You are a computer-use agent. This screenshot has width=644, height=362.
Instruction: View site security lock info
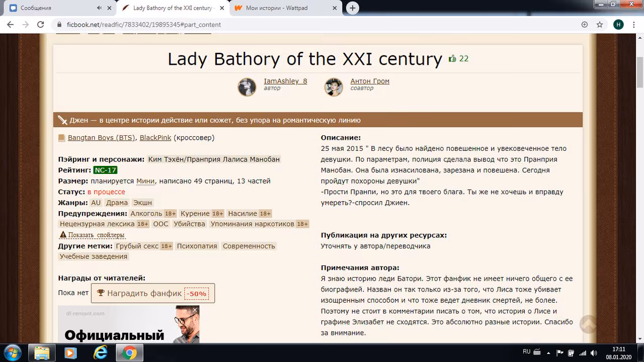(59, 25)
